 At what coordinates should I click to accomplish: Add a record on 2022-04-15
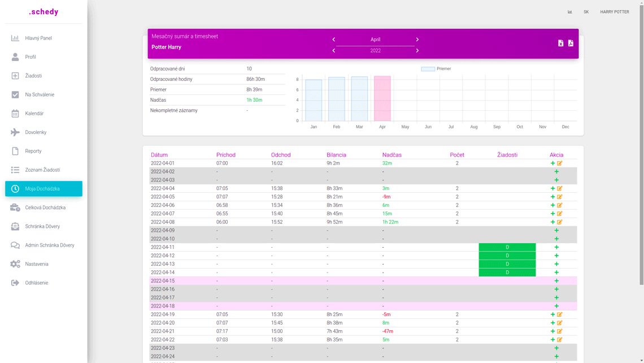point(556,281)
